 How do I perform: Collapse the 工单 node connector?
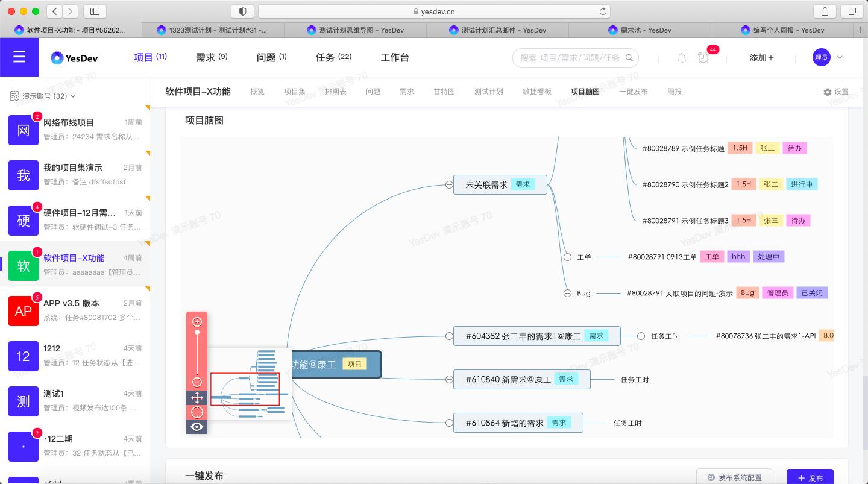pos(567,257)
